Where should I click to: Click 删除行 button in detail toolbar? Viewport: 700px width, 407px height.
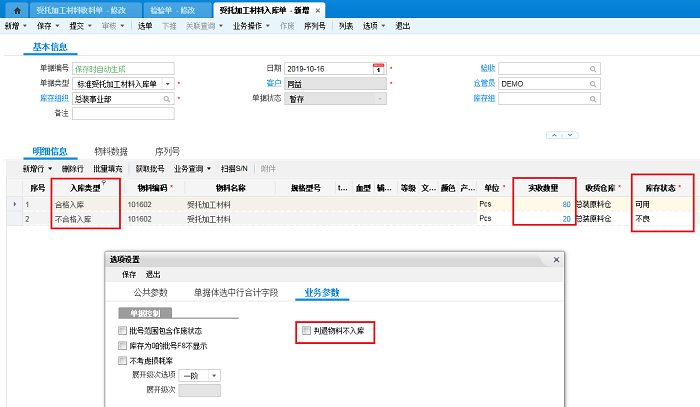coord(73,169)
